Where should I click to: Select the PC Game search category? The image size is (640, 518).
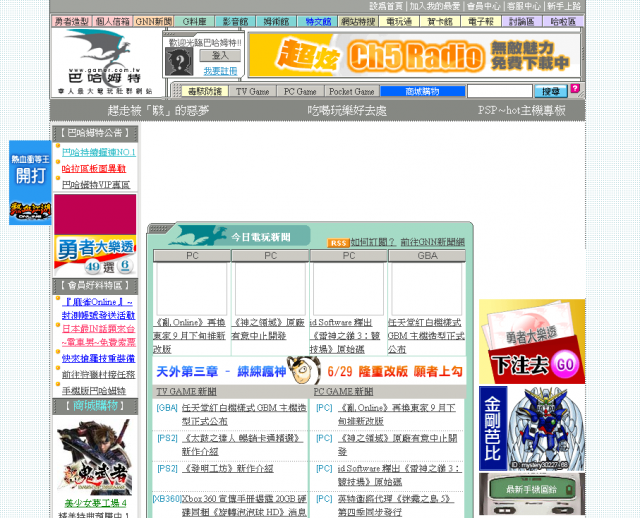(300, 91)
